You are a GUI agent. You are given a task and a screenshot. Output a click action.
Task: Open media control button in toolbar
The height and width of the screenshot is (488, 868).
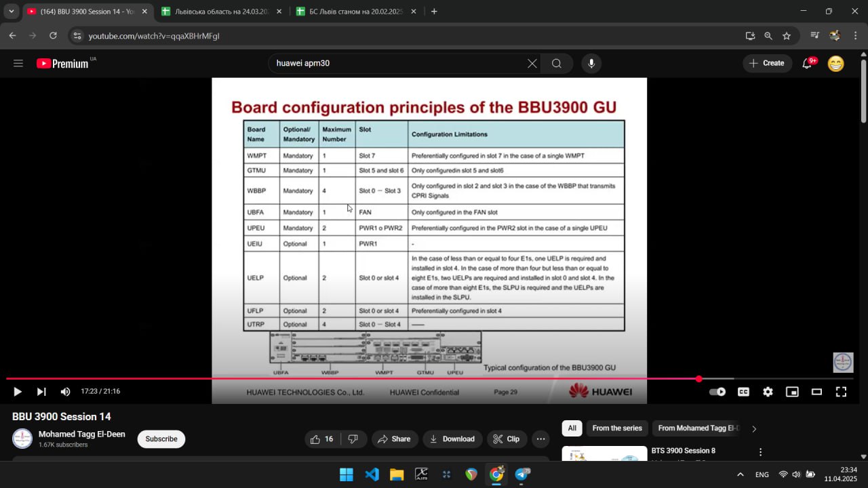click(815, 36)
